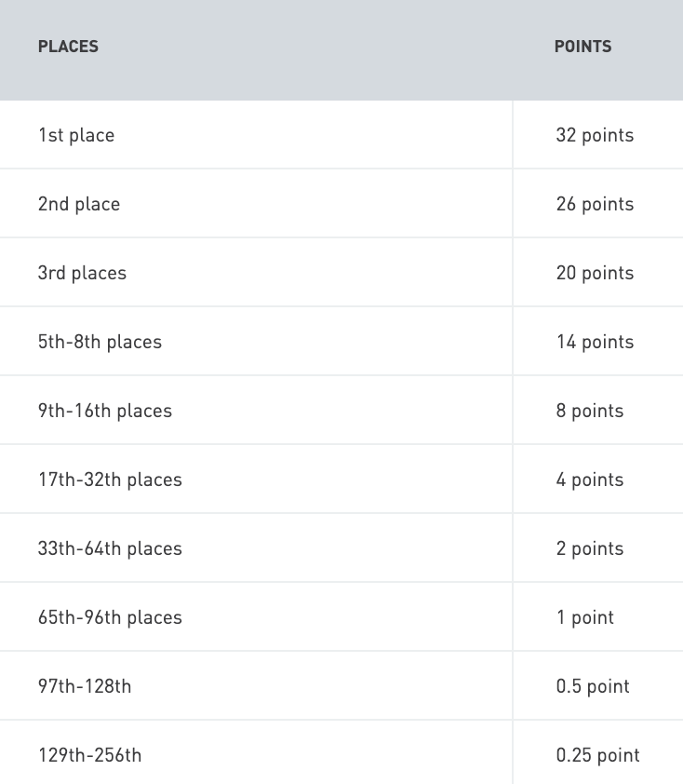Click the 4 points value

tap(590, 480)
